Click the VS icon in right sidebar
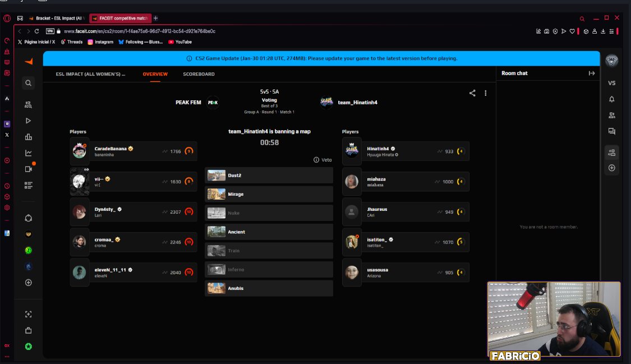 click(x=612, y=83)
